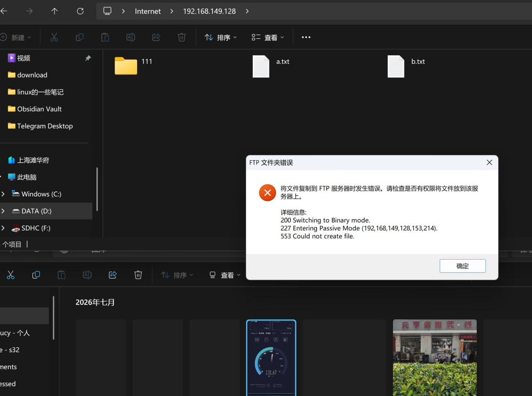Click the Copy icon in top toolbar
This screenshot has width=532, height=396.
79,37
